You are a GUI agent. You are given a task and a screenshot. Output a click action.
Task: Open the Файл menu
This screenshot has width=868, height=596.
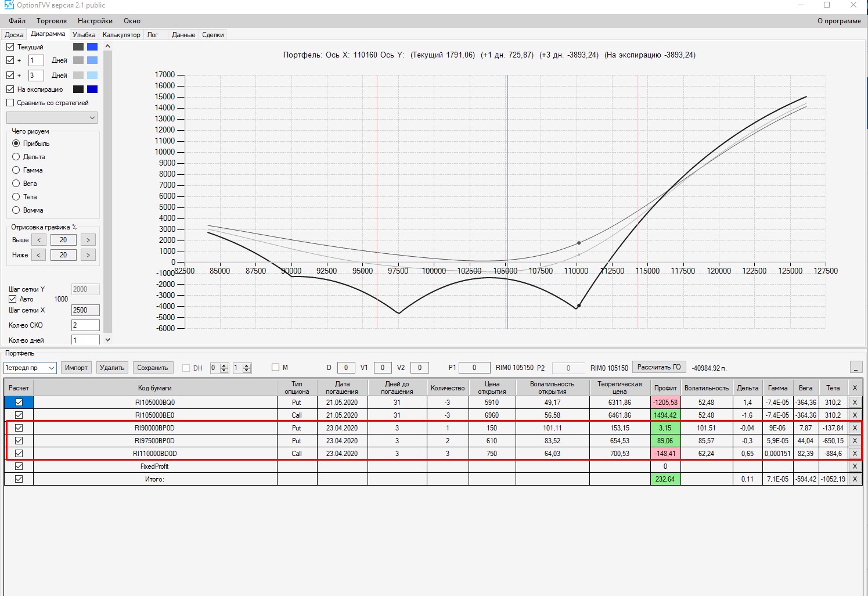pos(17,21)
